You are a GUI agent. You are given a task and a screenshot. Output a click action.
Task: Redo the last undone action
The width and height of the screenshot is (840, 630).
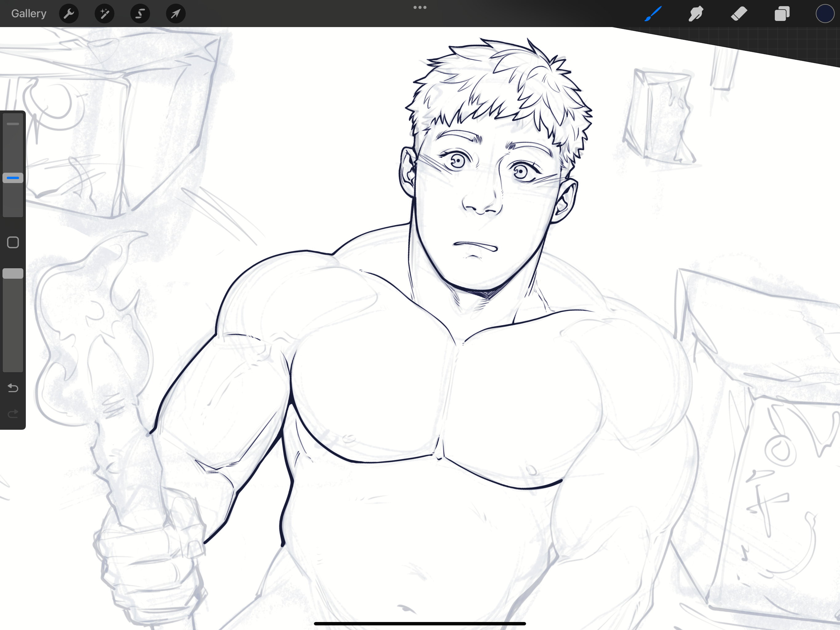[13, 413]
